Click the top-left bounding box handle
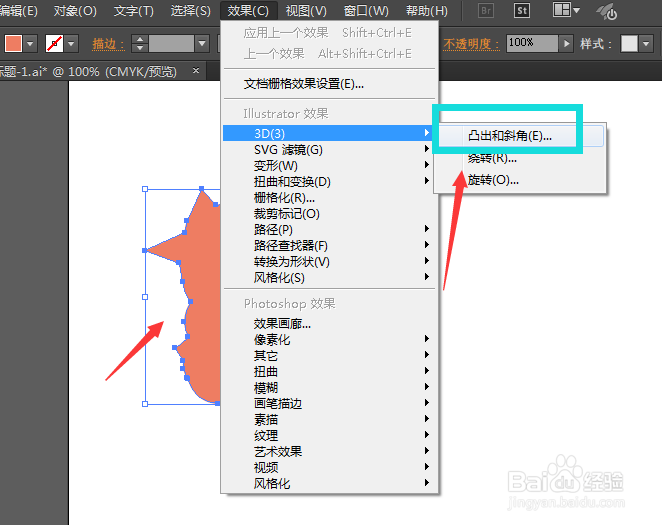The height and width of the screenshot is (525, 662). click(145, 189)
